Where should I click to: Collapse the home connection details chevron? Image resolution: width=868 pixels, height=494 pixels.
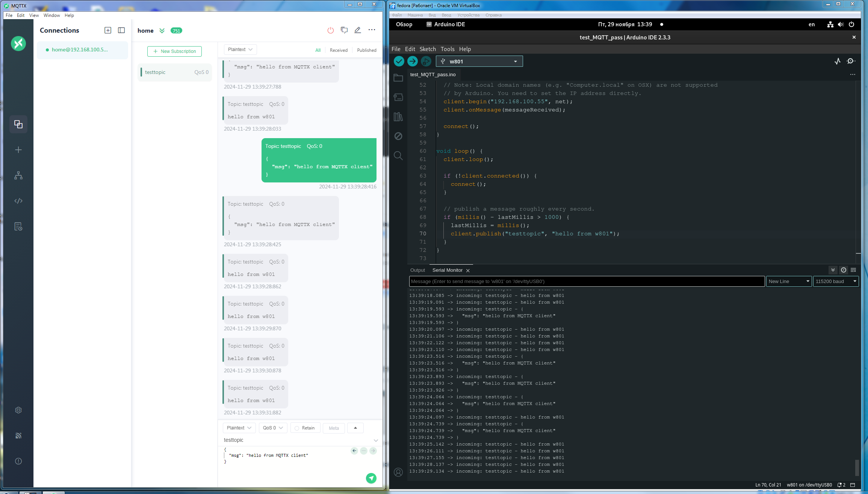tap(162, 31)
